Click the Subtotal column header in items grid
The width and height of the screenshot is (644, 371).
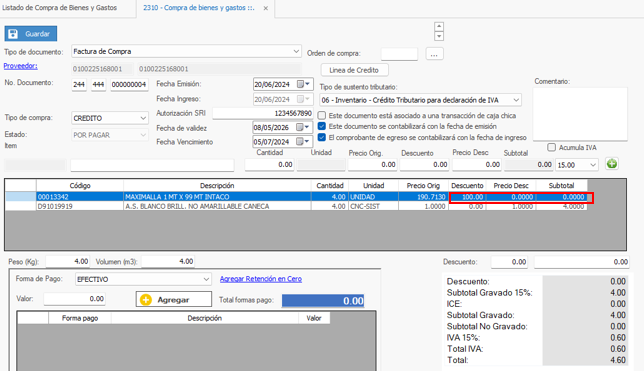click(561, 186)
